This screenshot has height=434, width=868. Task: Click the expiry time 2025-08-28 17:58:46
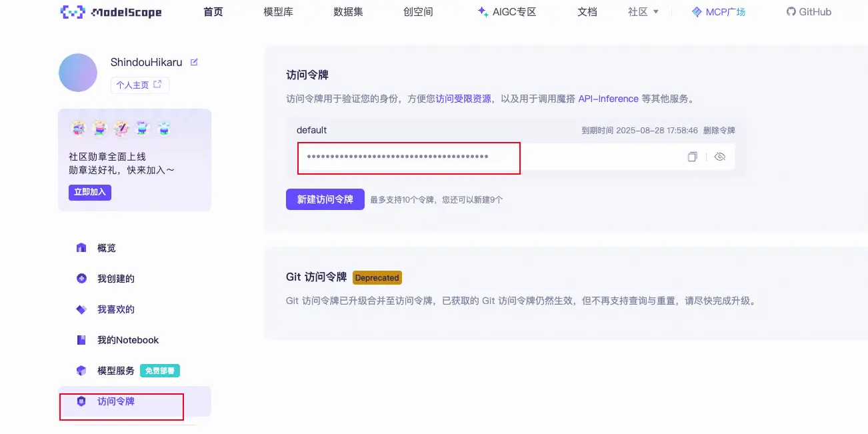click(655, 131)
